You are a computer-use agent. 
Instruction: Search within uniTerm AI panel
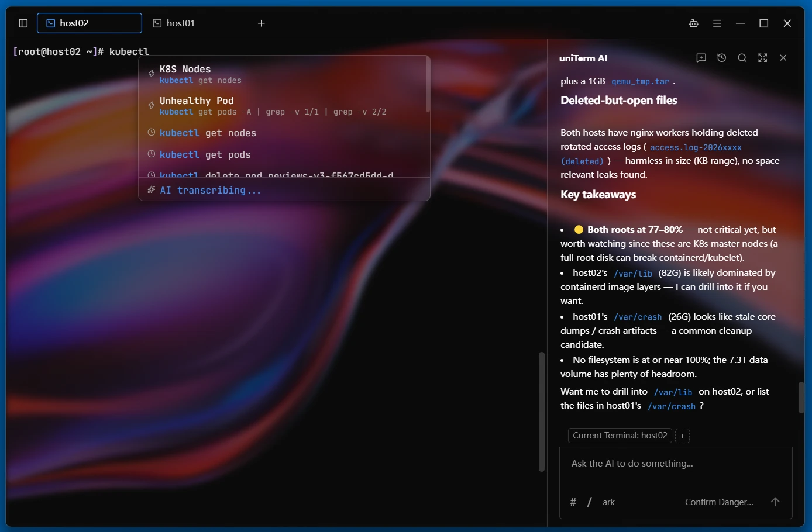[x=742, y=58]
